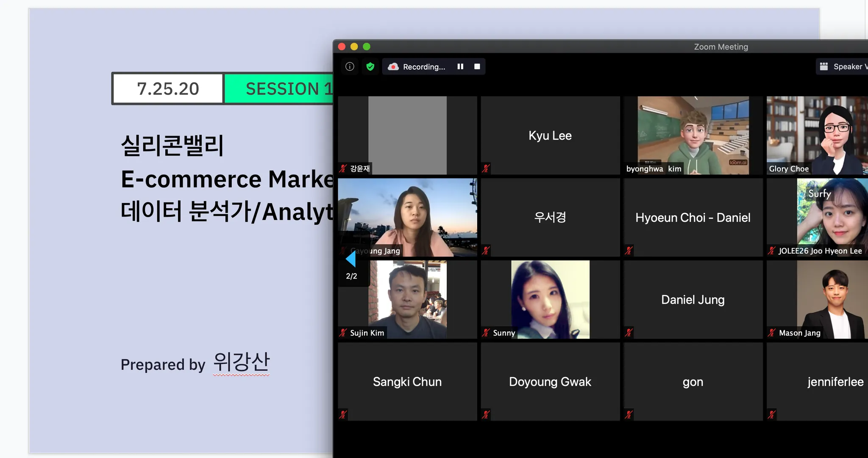Pause the meeting recording
This screenshot has width=868, height=458.
(x=460, y=67)
